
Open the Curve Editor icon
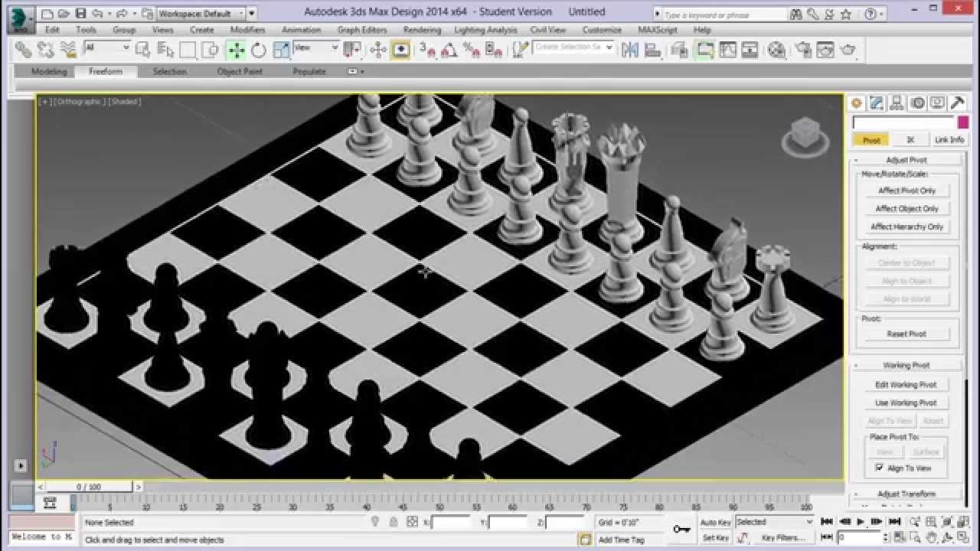727,50
